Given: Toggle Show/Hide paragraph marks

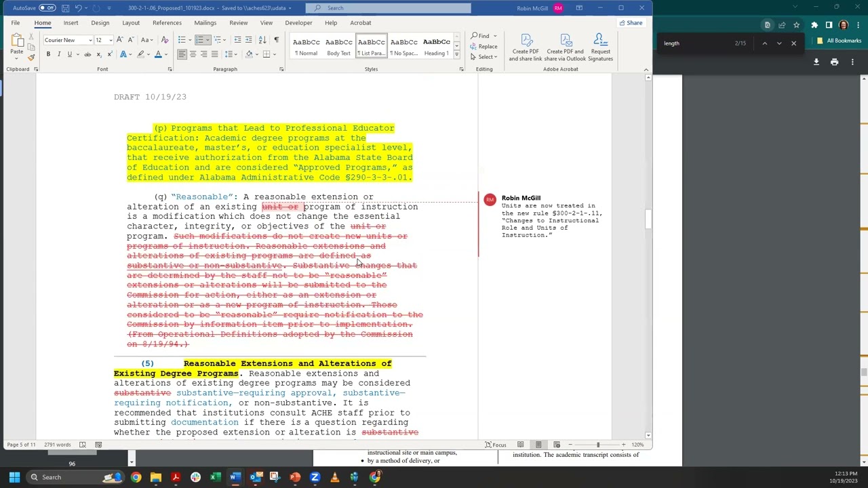Looking at the screenshot, I should click(276, 40).
